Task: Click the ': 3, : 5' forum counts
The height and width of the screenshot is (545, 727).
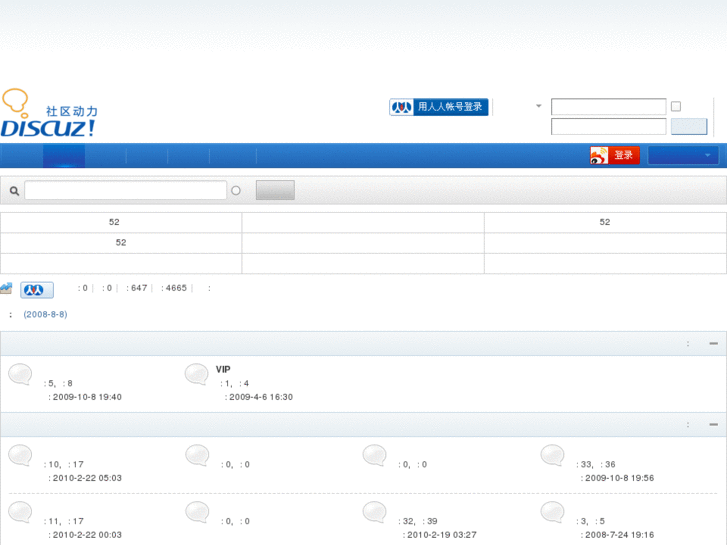Action: [x=590, y=521]
